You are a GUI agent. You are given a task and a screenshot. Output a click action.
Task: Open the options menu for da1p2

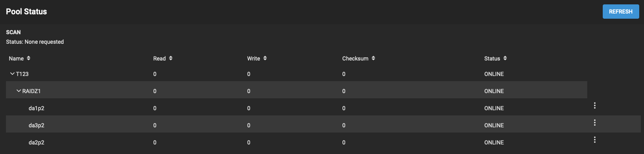pos(594,105)
